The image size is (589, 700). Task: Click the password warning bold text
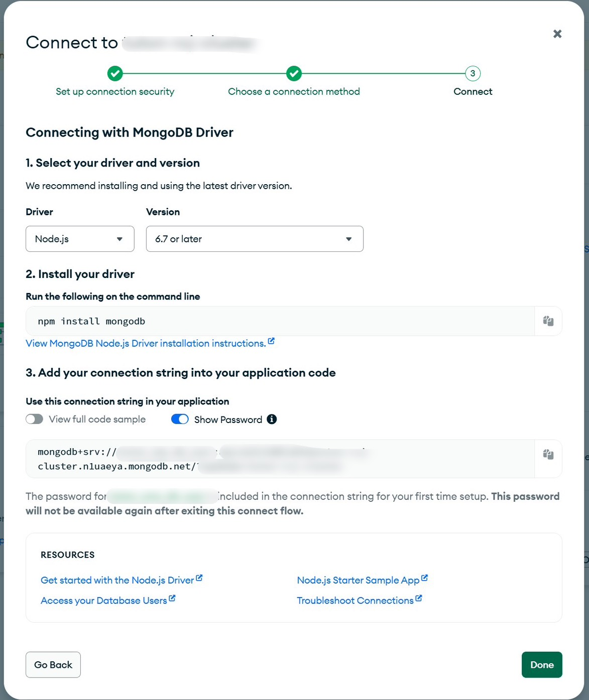[x=293, y=504]
